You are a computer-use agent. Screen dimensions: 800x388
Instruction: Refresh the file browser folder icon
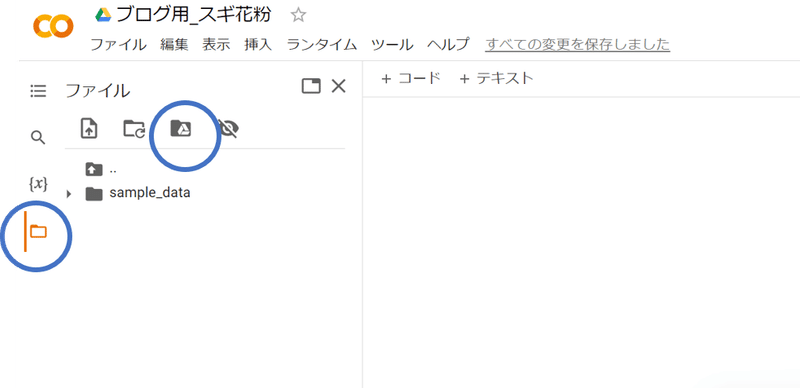[134, 129]
